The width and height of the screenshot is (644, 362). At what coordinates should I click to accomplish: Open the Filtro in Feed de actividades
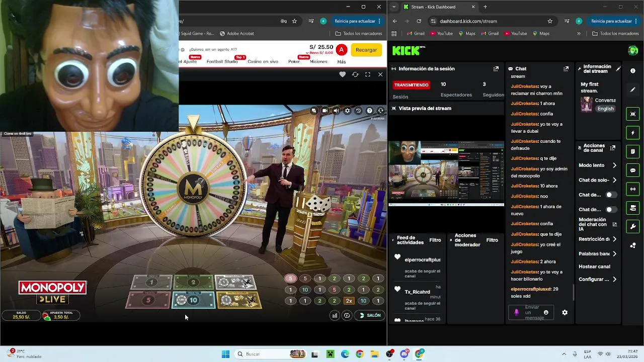(435, 240)
